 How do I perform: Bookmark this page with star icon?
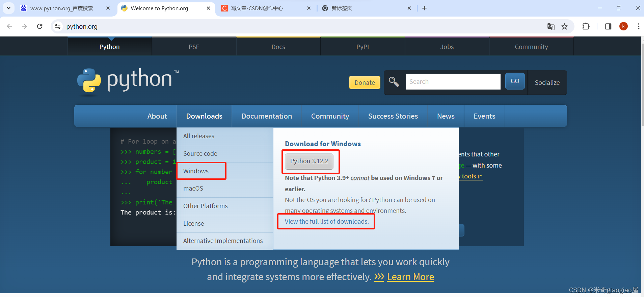tap(564, 26)
